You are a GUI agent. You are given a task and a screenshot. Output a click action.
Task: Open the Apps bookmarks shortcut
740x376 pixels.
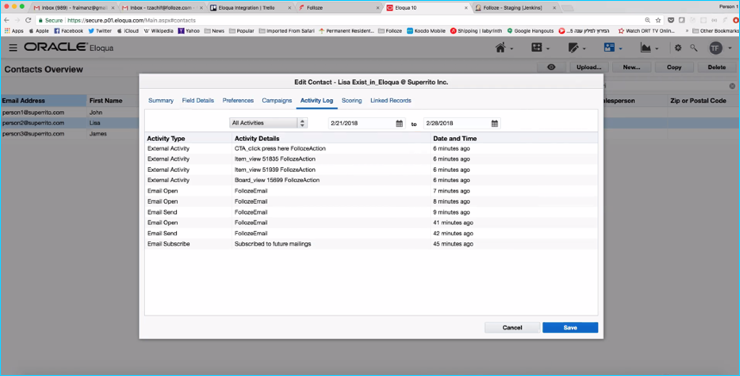tap(14, 31)
